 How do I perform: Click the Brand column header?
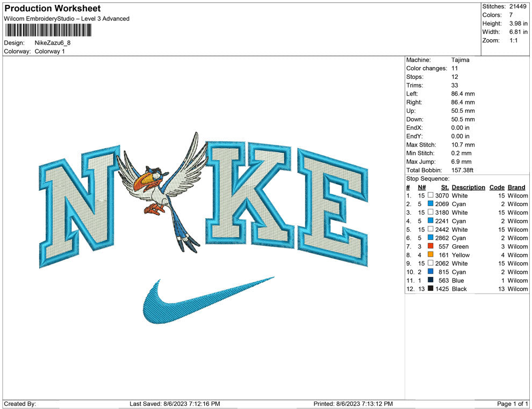516,187
